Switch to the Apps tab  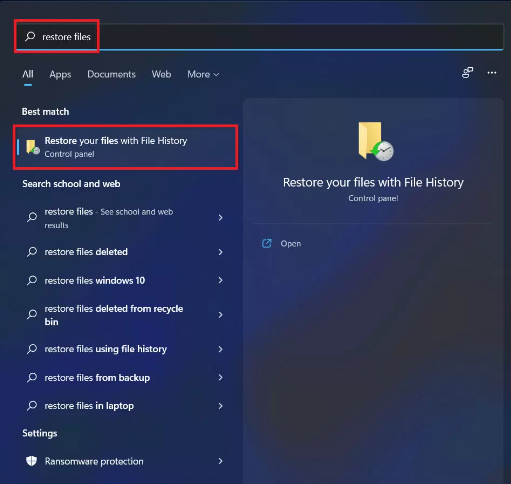coord(60,74)
